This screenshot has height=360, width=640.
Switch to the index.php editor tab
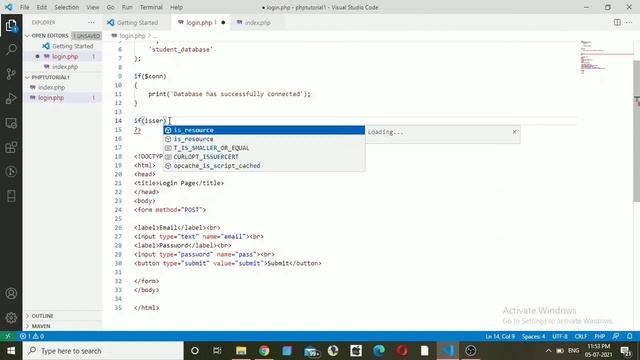pyautogui.click(x=257, y=22)
